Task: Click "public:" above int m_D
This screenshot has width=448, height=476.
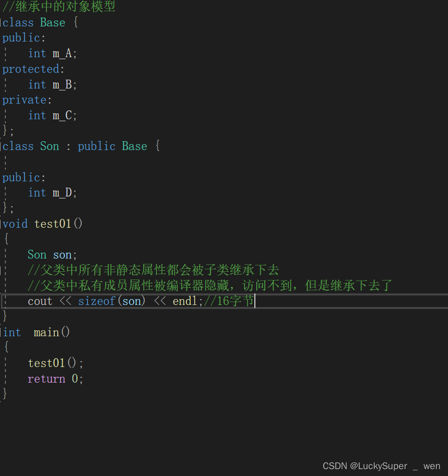Action: [x=24, y=177]
